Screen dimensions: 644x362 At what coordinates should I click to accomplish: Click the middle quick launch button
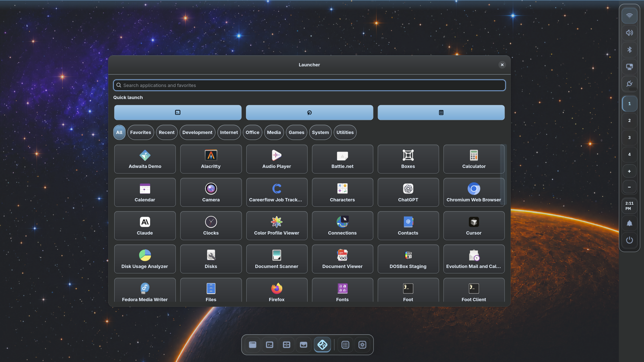(x=309, y=112)
